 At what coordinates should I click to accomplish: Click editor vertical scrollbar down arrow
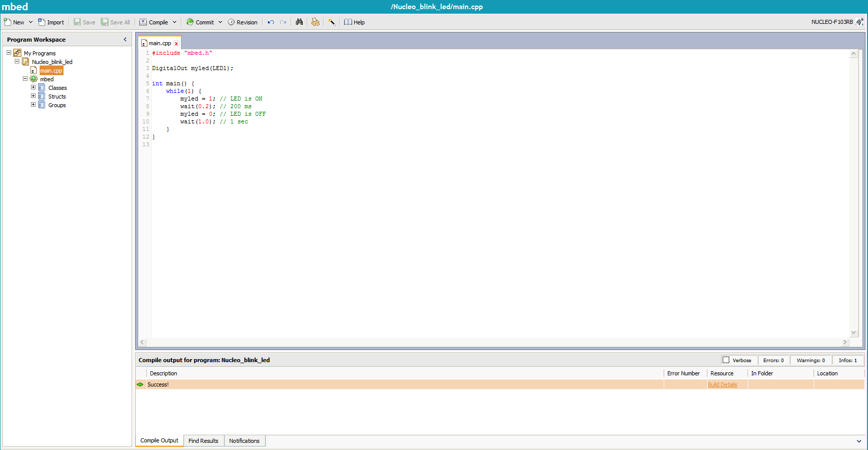(854, 333)
